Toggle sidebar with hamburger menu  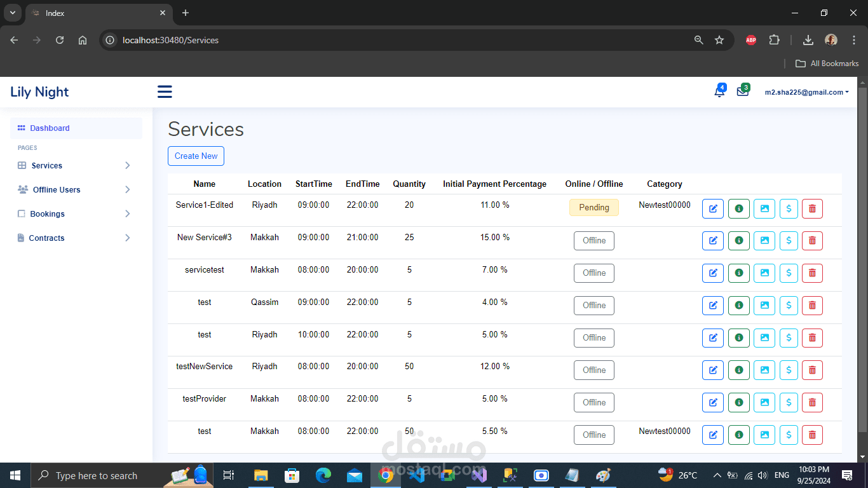[165, 91]
